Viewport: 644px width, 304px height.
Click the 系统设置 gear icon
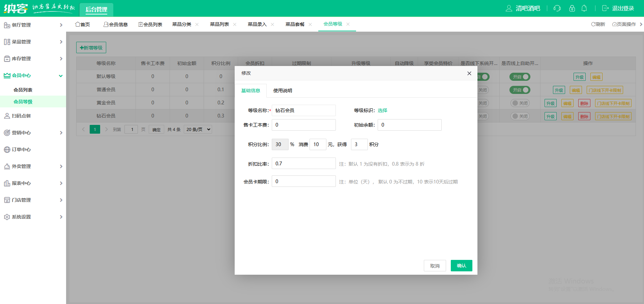tap(7, 217)
